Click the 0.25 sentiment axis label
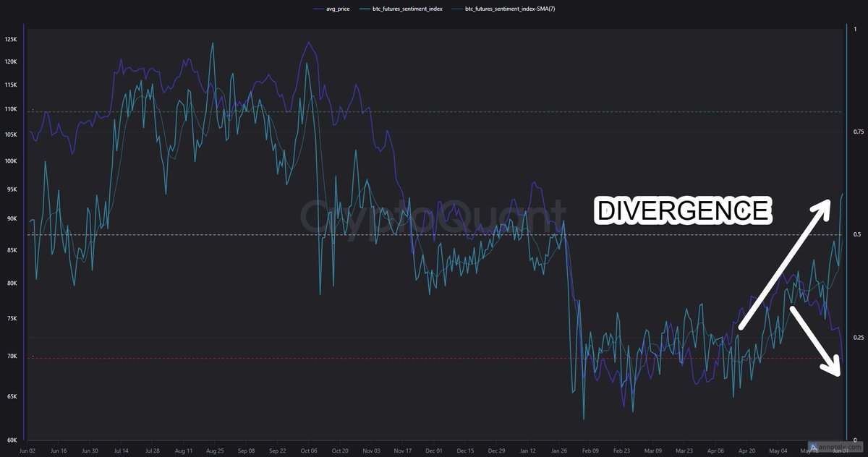The height and width of the screenshot is (457, 868). click(x=857, y=338)
